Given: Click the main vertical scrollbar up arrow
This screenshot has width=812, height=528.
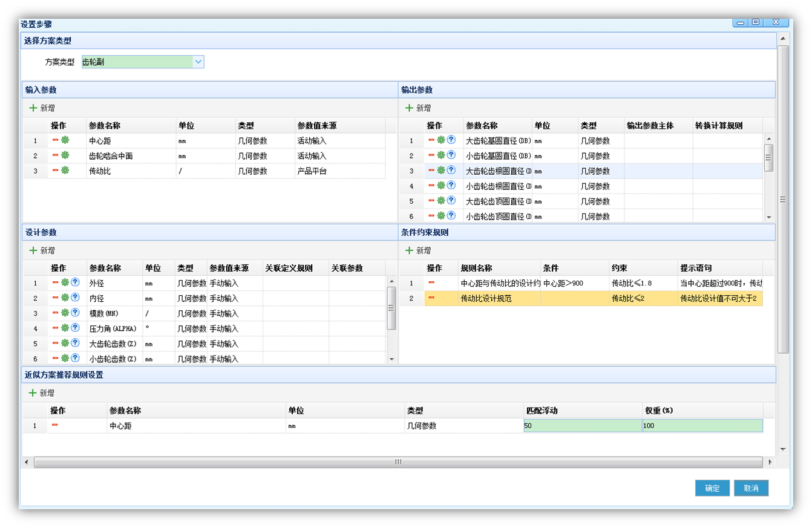Looking at the screenshot, I should [x=783, y=39].
